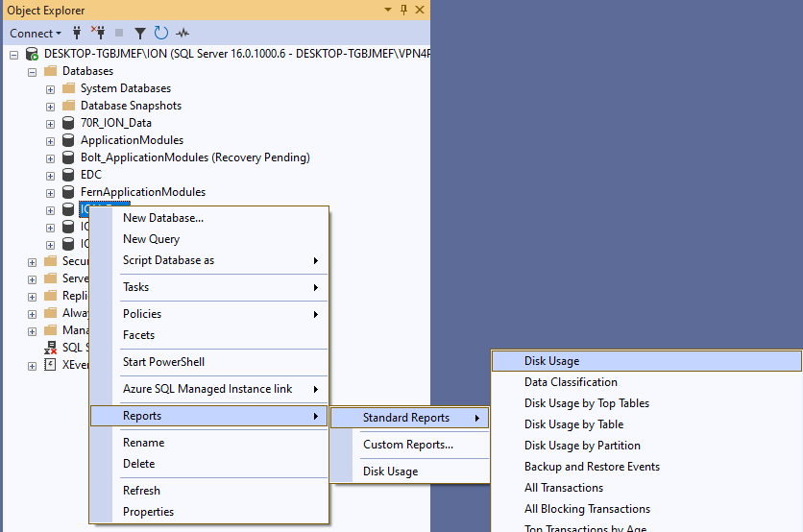Click the ApplicationModules database cylinder icon
This screenshot has width=803, height=532.
68,140
